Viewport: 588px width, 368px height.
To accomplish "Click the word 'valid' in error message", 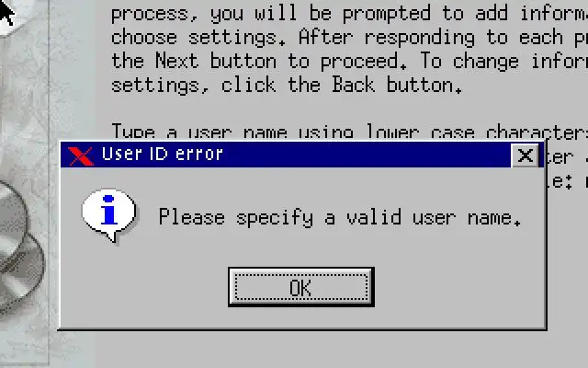I will point(374,217).
